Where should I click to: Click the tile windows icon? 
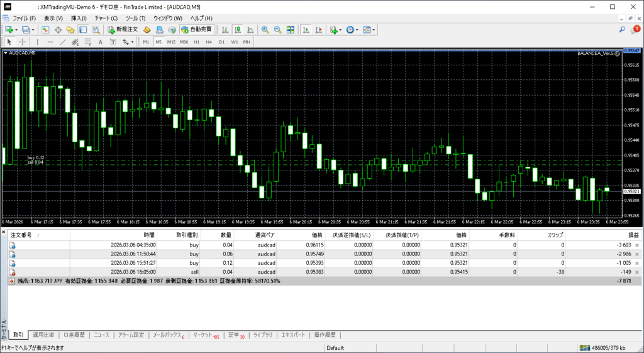[290, 30]
